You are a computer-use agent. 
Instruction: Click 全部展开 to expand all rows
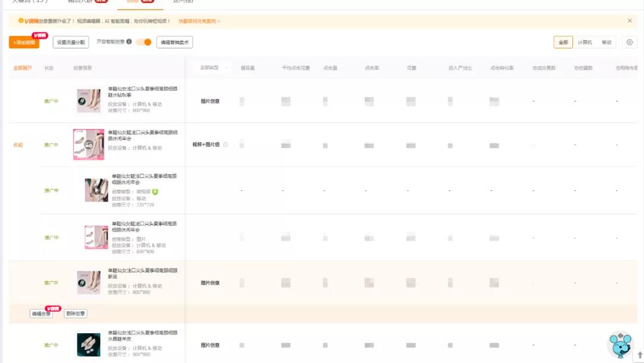click(23, 68)
